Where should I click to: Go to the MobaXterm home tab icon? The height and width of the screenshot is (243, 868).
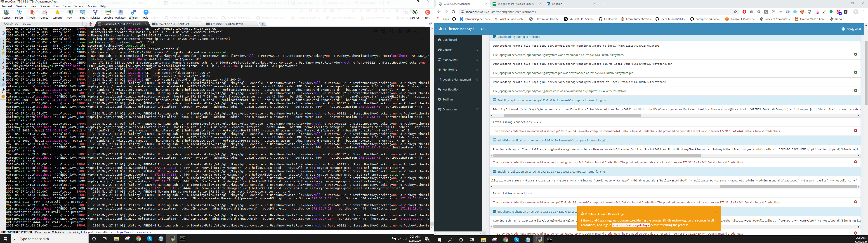pos(90,24)
